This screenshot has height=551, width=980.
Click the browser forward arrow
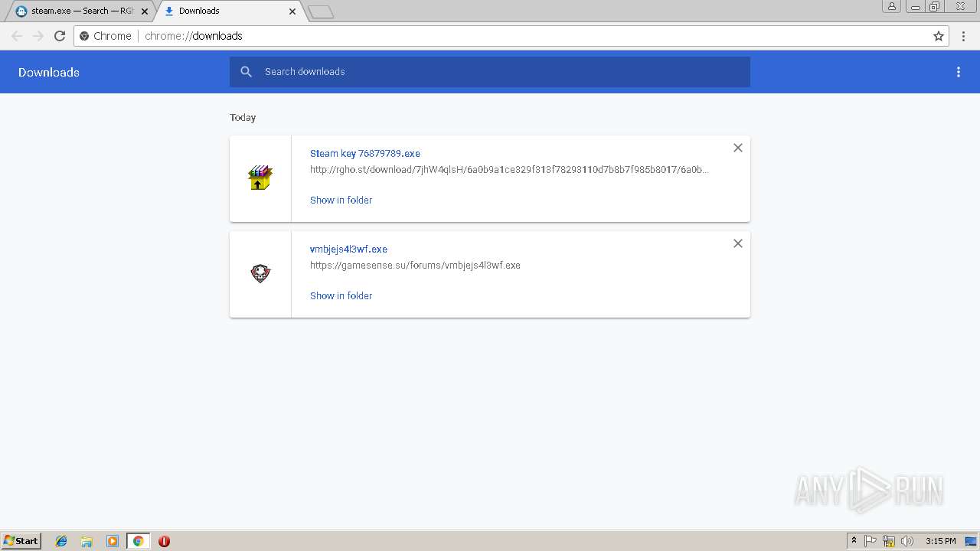pos(38,36)
